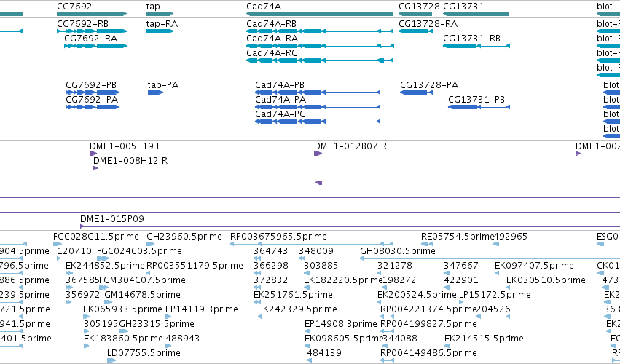Click the EK065933.5prime EST label
This screenshot has height=364, width=620.
(x=122, y=309)
